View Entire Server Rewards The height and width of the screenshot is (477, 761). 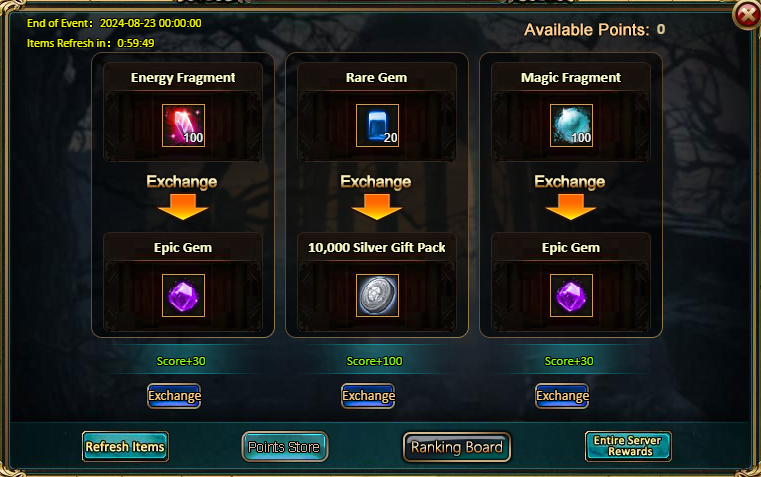click(628, 446)
